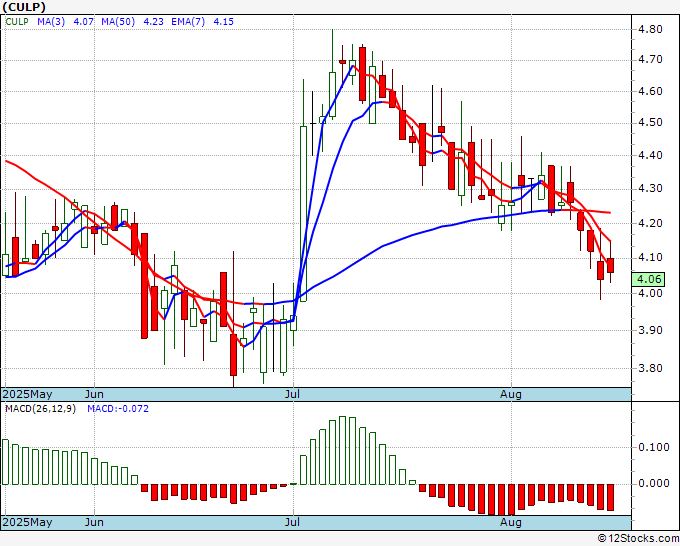Click the 4.60 price axis label
Viewport: 680px width, 546px height.
click(650, 92)
